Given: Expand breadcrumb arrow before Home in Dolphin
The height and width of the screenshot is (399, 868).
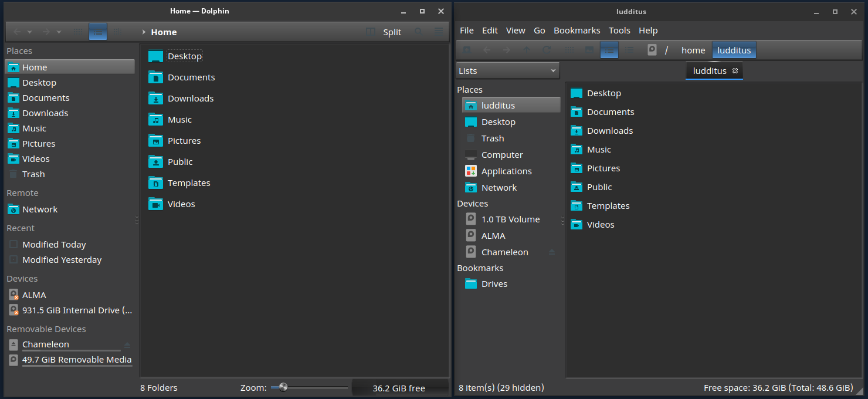Looking at the screenshot, I should tap(144, 32).
